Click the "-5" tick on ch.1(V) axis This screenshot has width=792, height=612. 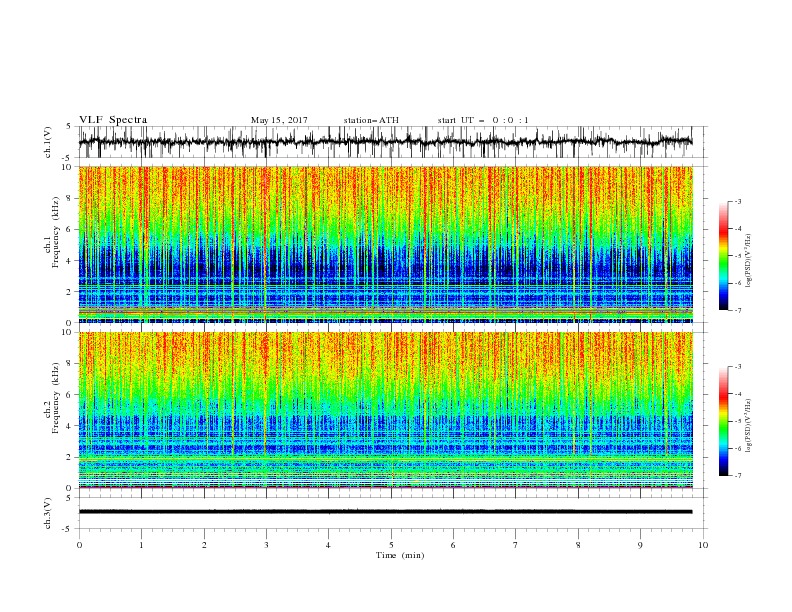point(68,158)
